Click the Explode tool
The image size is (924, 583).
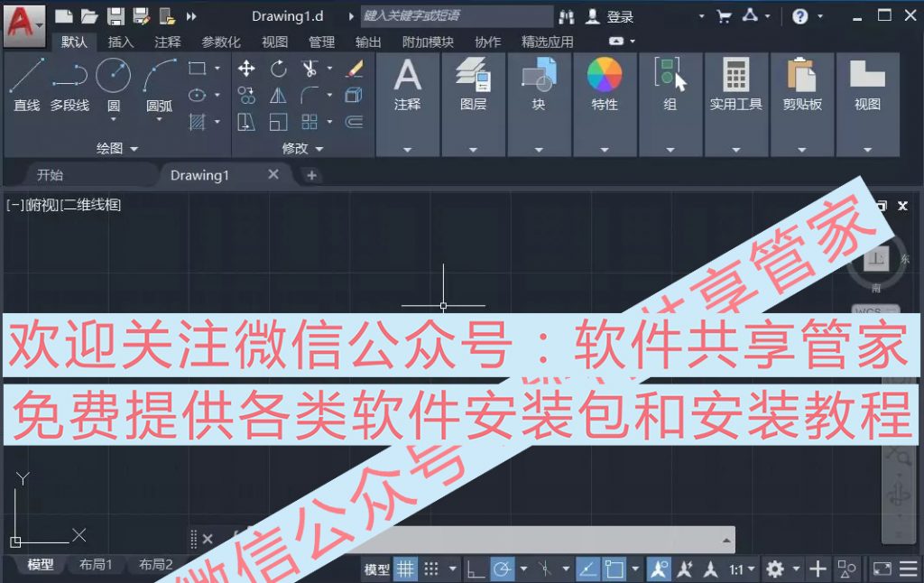tap(354, 95)
